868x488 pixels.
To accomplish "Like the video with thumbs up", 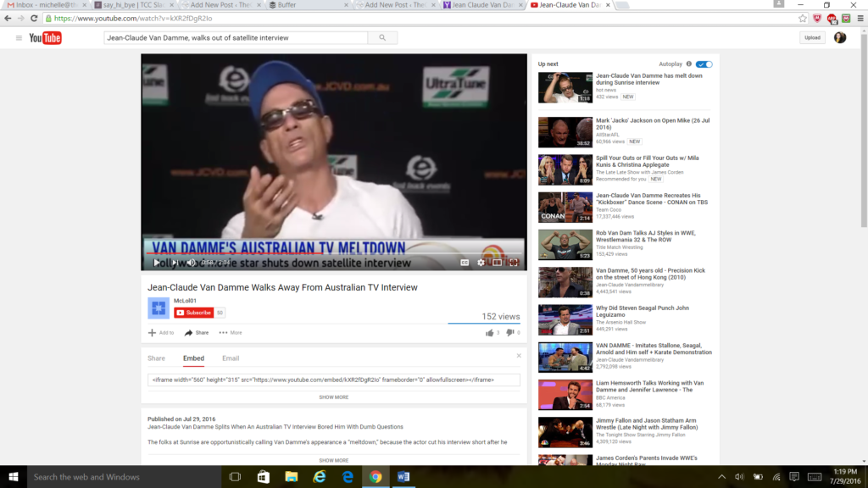I will click(x=490, y=333).
